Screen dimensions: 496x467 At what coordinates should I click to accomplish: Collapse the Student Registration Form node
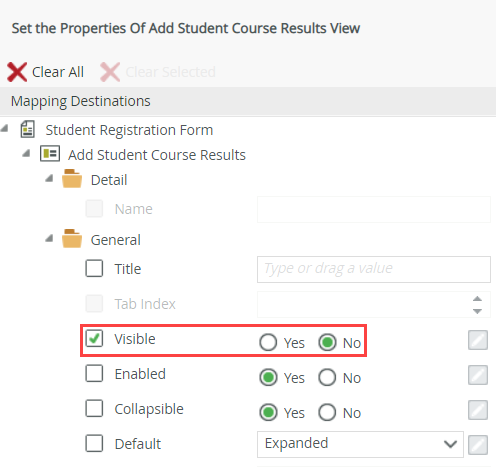point(5,128)
